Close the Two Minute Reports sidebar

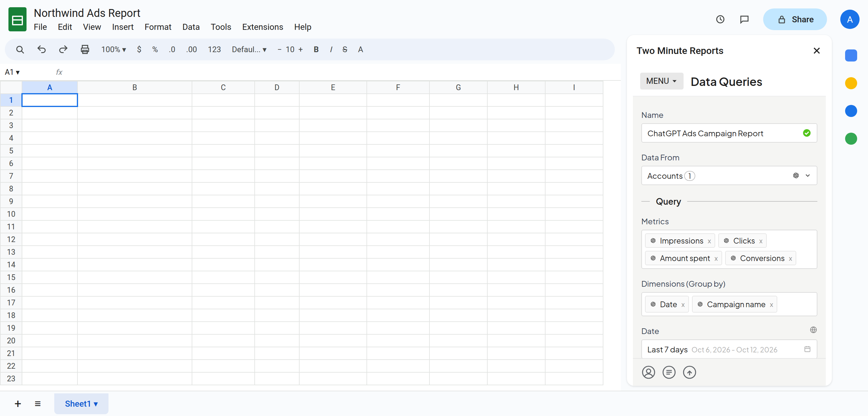(816, 51)
